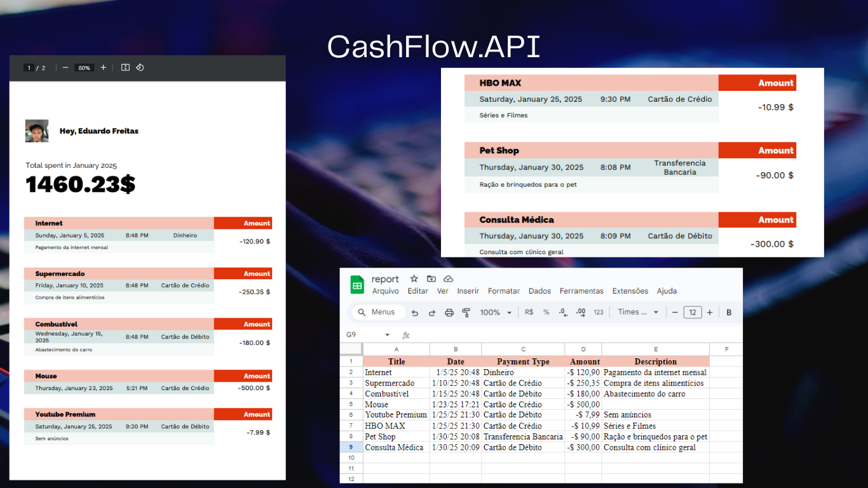
Task: Open the Times font family dropdown
Action: point(638,312)
